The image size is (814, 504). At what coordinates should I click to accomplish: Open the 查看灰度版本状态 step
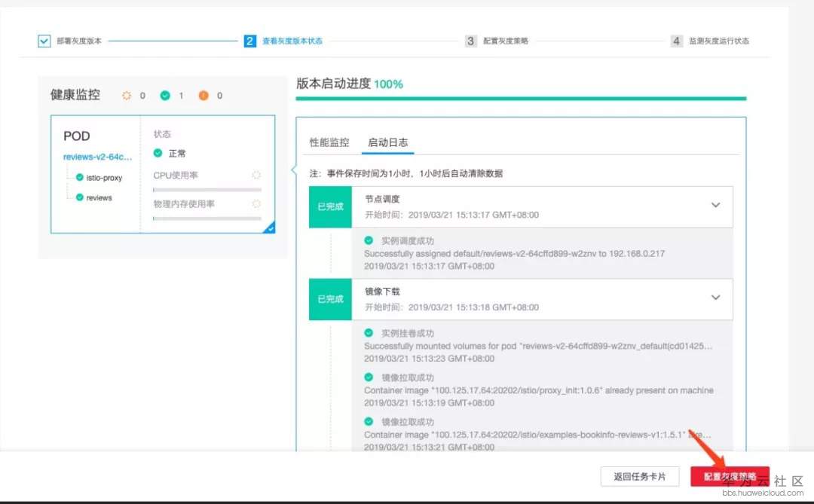292,41
